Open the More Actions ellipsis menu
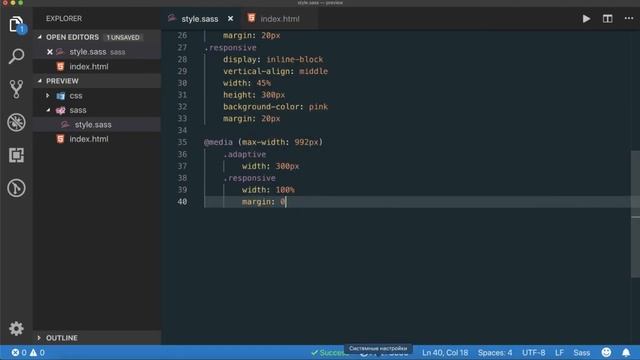The width and height of the screenshot is (640, 360). point(629,18)
